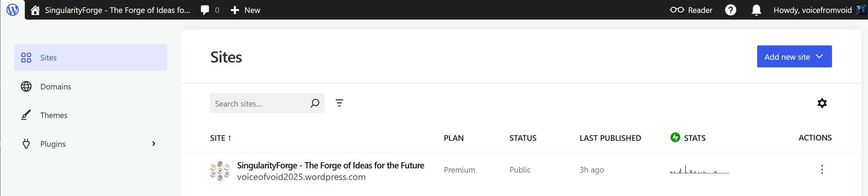The image size is (868, 196).
Task: Open view settings gear icon
Action: pyautogui.click(x=822, y=103)
